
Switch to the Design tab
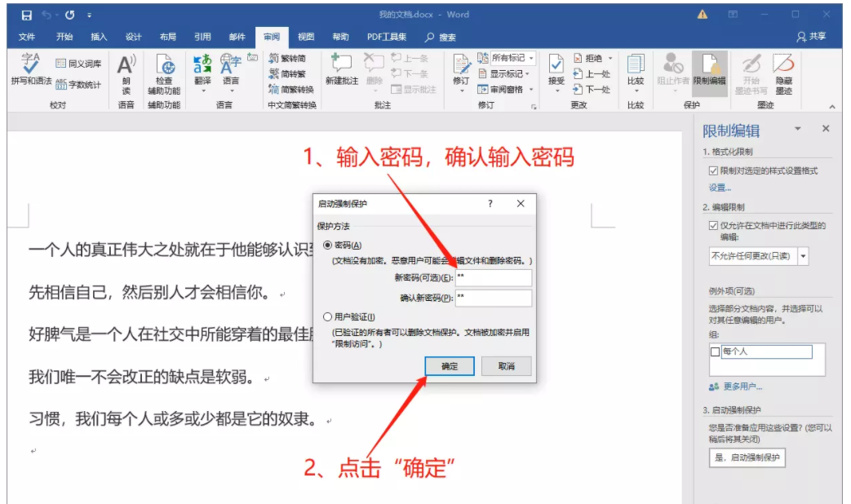click(x=133, y=37)
